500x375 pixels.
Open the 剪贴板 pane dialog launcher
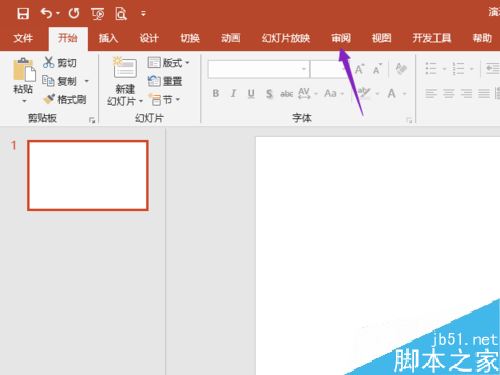coord(92,120)
